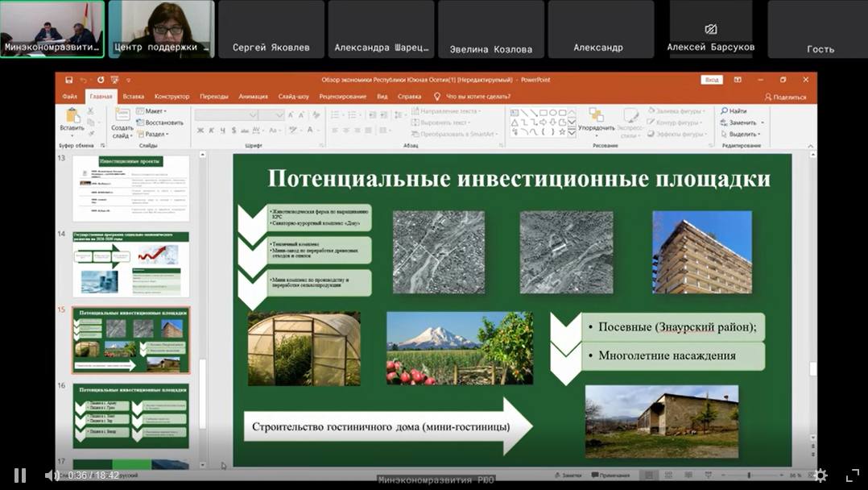Viewport: 868px width, 490px height.
Task: Open the font name combo box
Action: point(225,115)
